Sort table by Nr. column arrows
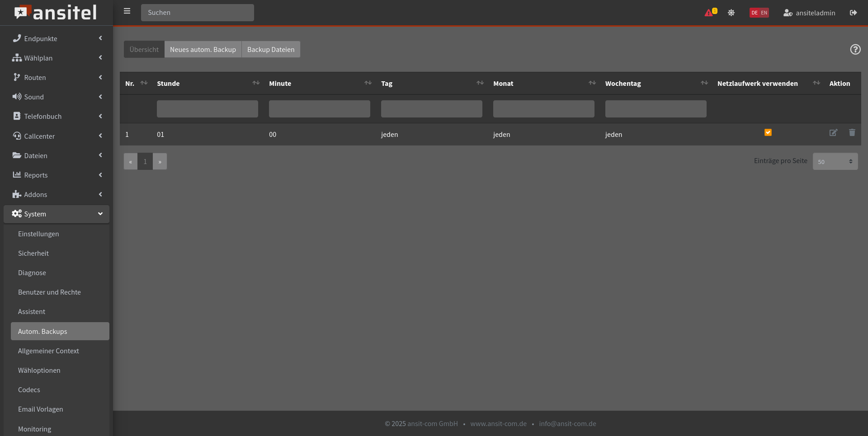868x436 pixels. [x=144, y=83]
